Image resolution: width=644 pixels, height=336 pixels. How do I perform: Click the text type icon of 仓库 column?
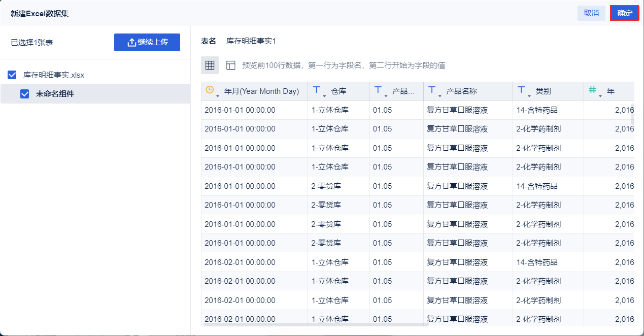tap(316, 90)
